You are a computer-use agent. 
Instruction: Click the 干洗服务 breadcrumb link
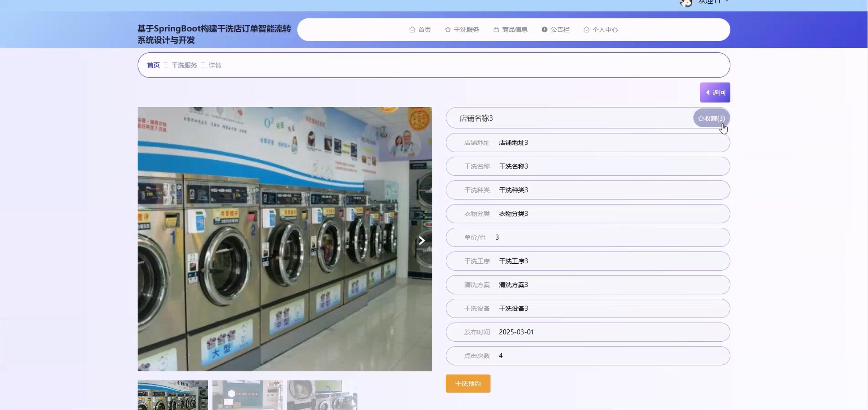tap(184, 65)
